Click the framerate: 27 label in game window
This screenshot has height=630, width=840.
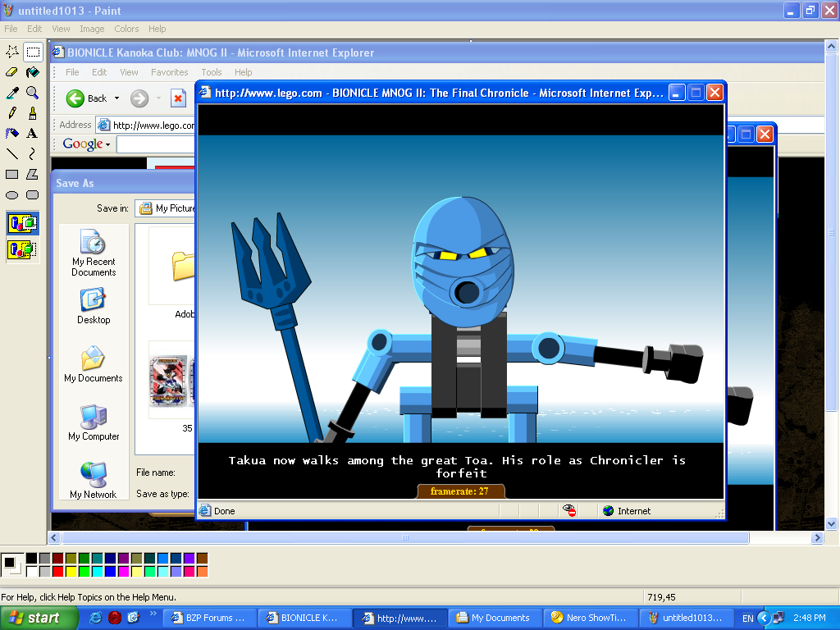click(459, 491)
